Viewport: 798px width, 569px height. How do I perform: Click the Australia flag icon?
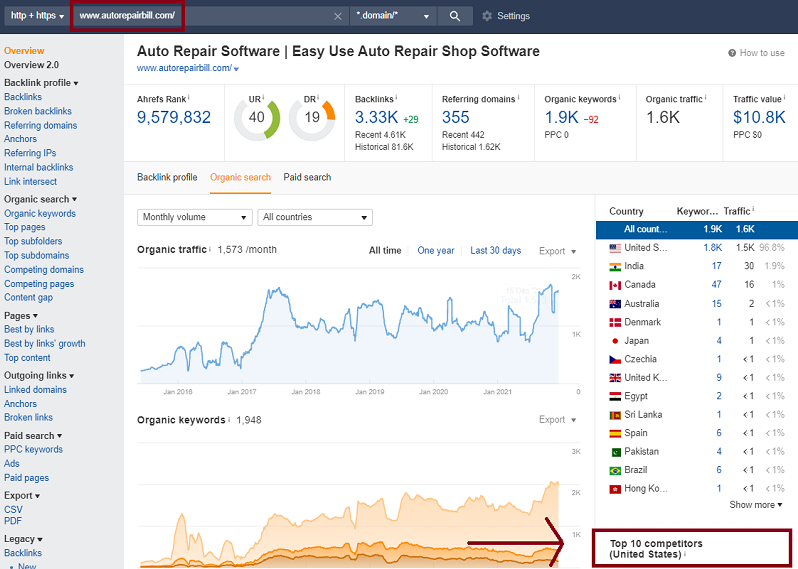point(615,304)
